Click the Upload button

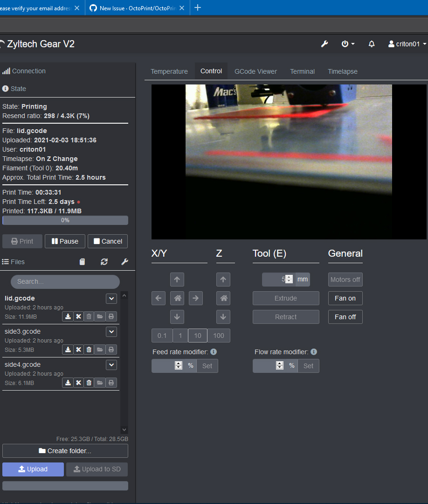[33, 469]
